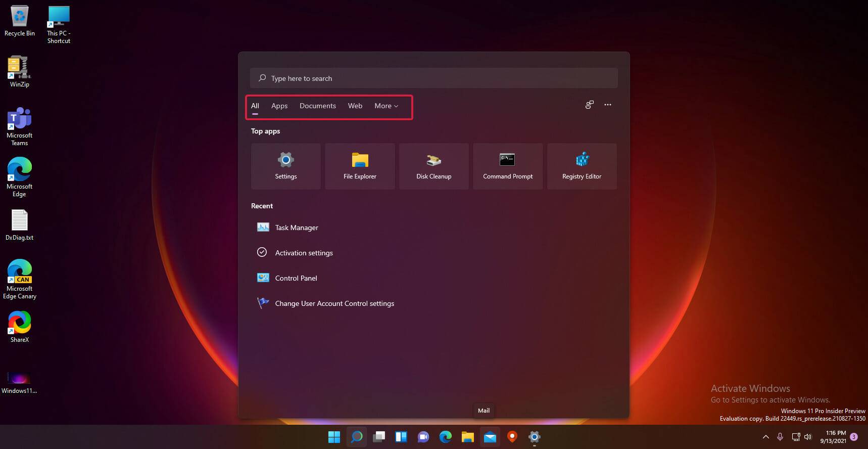868x449 pixels.
Task: Open Teams Chat taskbar icon
Action: [423, 437]
